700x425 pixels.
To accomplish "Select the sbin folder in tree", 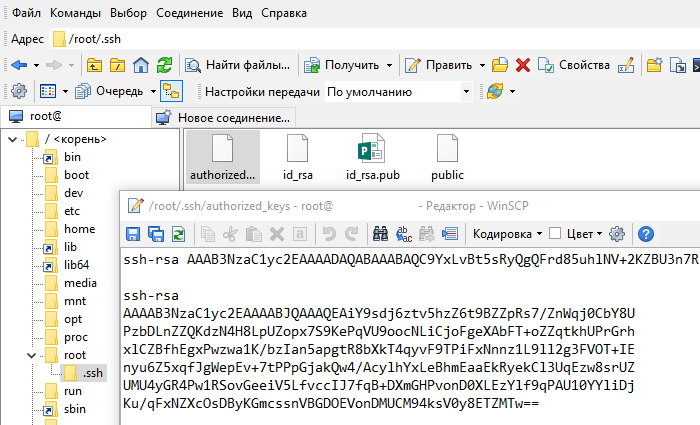I will (x=75, y=409).
